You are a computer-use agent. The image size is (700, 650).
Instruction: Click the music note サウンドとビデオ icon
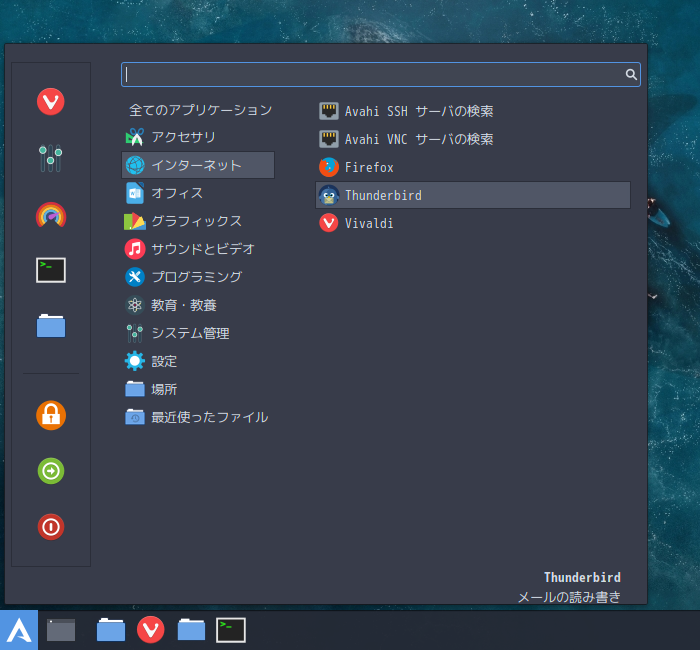pos(135,249)
